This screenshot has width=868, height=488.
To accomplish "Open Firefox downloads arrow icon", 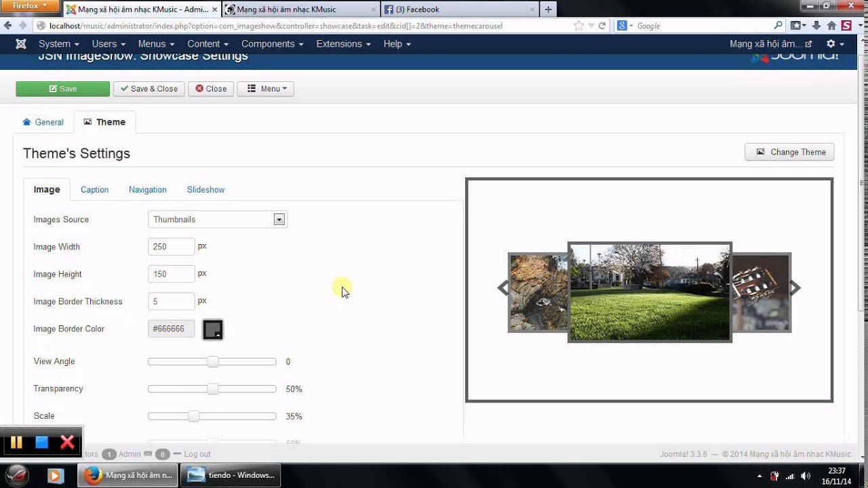I will (x=816, y=26).
